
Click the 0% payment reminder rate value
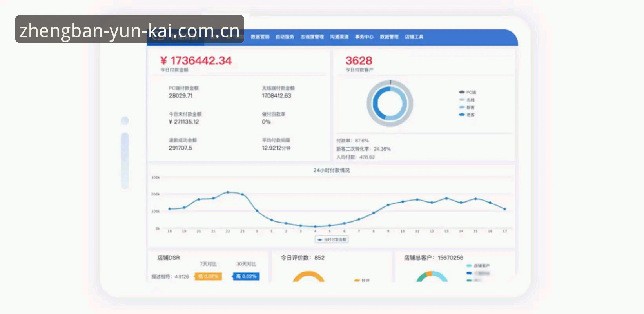click(x=266, y=122)
